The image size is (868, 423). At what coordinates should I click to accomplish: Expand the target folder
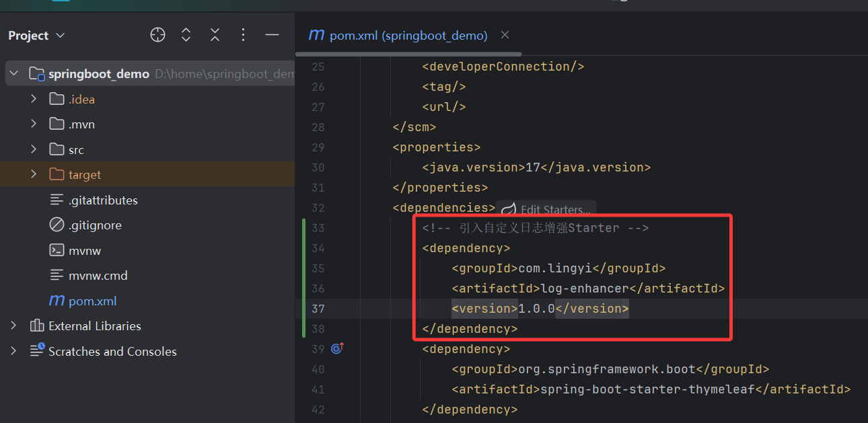click(33, 174)
